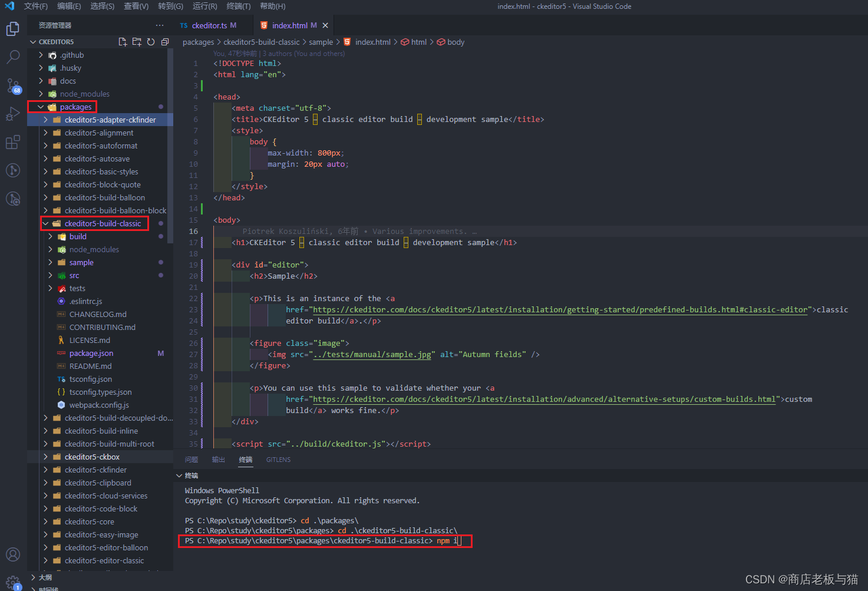Open the Explorer view in activity bar

coord(13,29)
